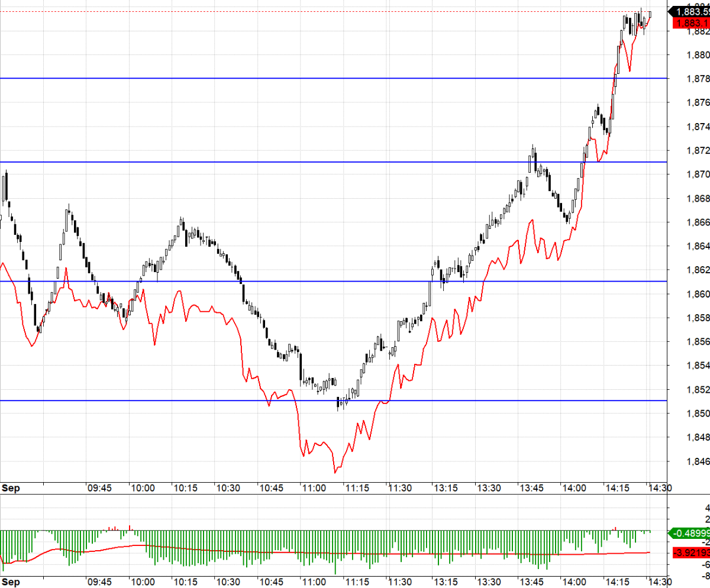Click the 09:45 label on main chart time axis

click(x=99, y=488)
